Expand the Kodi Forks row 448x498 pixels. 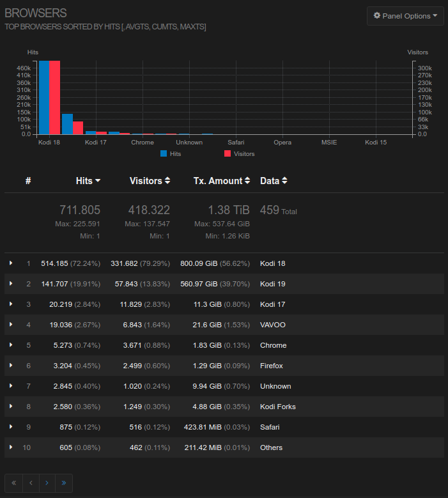[11, 406]
